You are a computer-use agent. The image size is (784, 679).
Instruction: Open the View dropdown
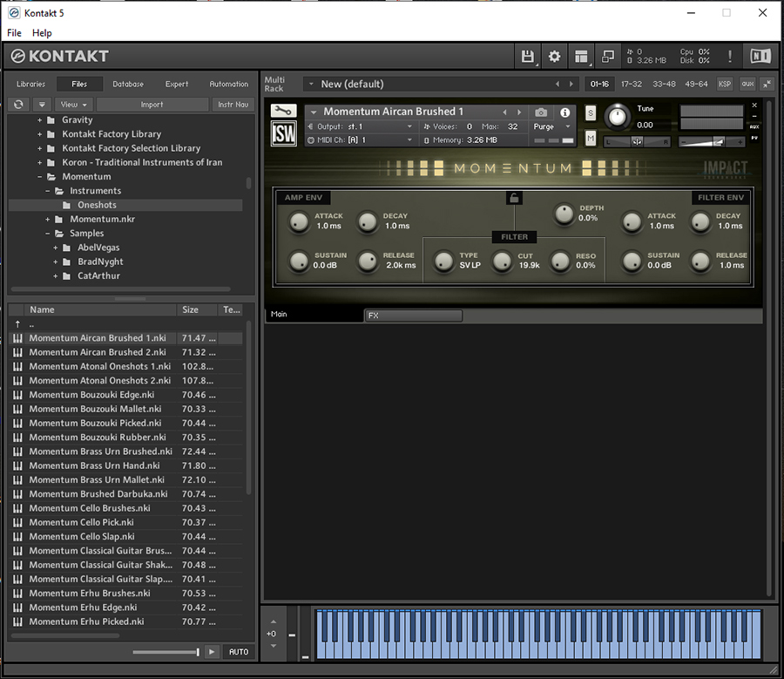pyautogui.click(x=73, y=104)
